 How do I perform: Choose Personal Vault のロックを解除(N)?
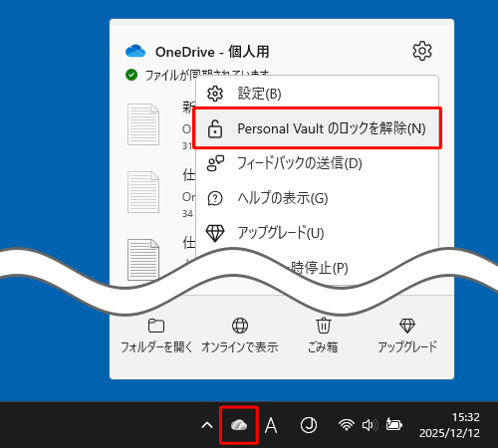point(317,128)
